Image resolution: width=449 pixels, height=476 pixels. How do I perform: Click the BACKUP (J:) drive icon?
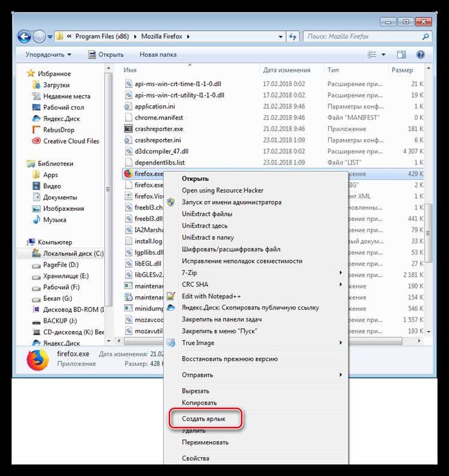point(37,321)
